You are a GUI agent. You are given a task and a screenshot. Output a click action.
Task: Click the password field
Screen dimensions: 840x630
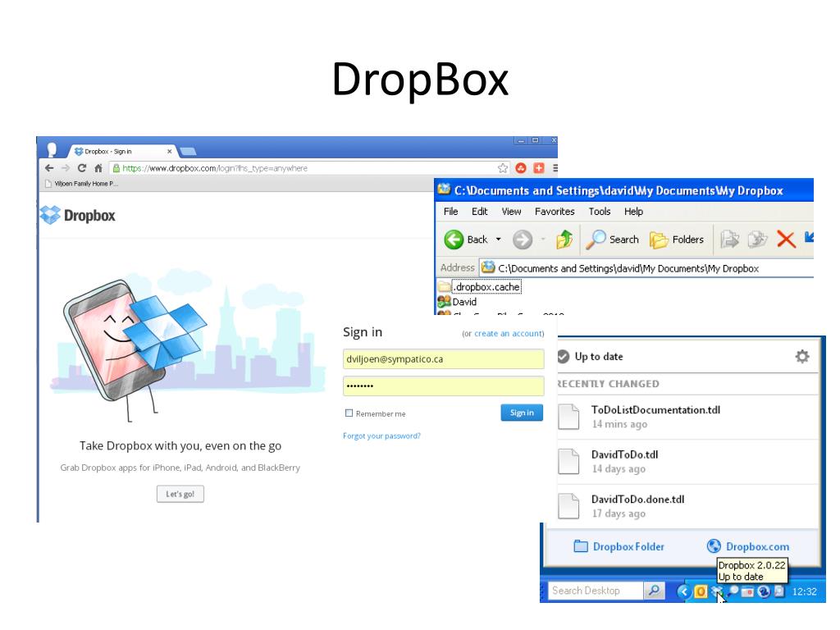click(x=444, y=386)
